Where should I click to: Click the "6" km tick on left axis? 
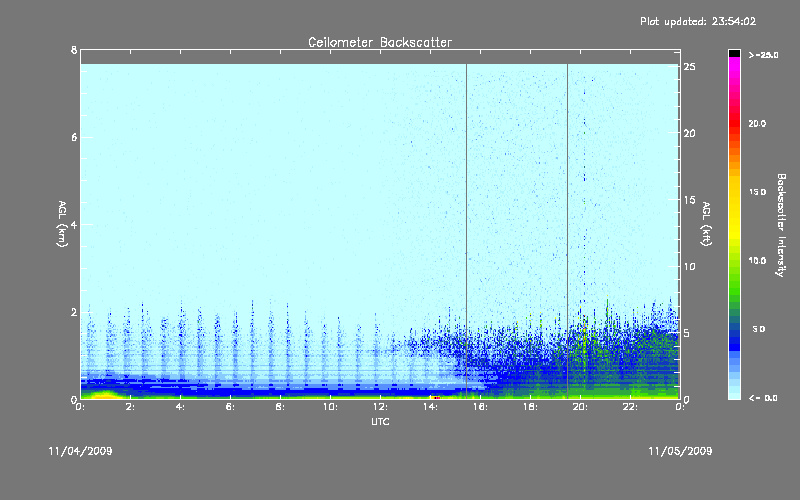pos(74,137)
